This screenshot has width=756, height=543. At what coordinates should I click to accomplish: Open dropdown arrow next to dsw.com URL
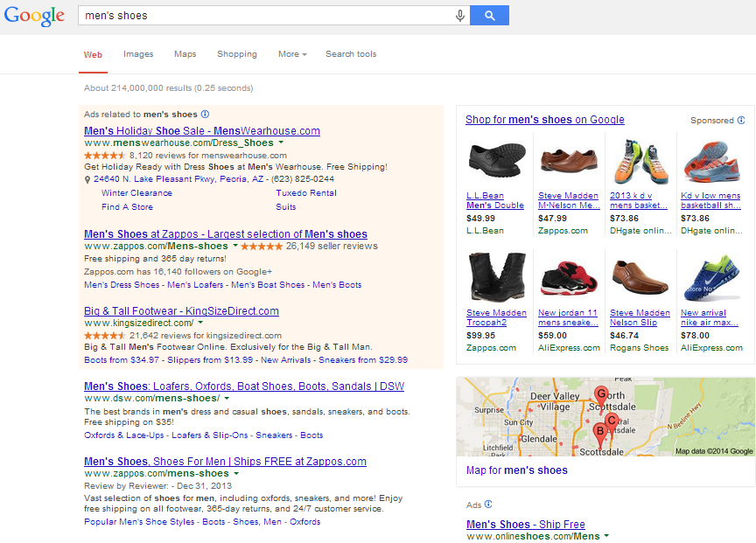pos(227,399)
